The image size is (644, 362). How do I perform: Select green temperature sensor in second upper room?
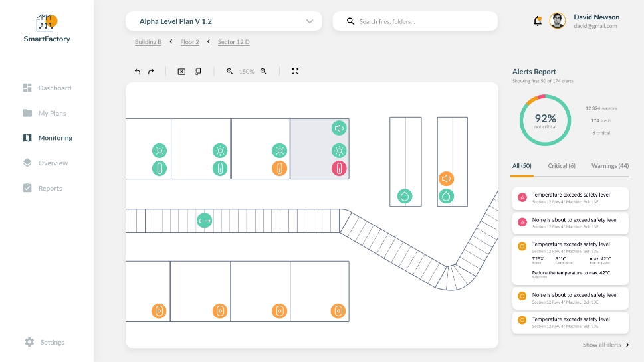tap(220, 168)
